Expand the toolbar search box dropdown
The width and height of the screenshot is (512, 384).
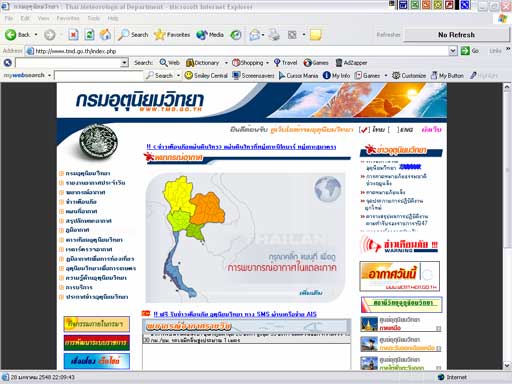(124, 63)
